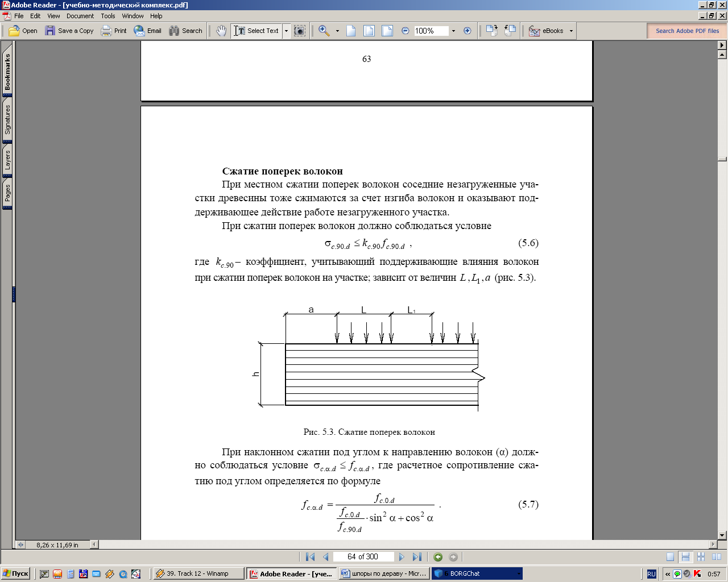The height and width of the screenshot is (582, 728).
Task: Enable Continuous page layout
Action: click(685, 557)
